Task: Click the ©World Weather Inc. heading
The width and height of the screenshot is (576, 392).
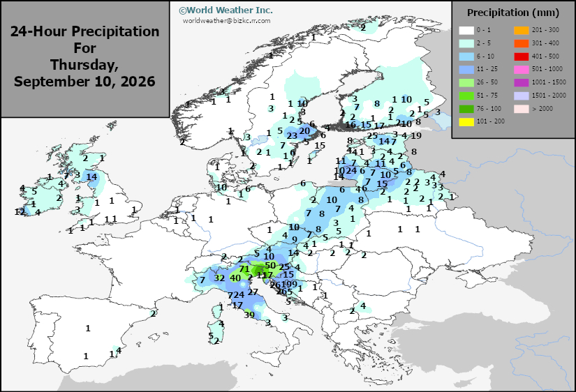Action: 226,10
